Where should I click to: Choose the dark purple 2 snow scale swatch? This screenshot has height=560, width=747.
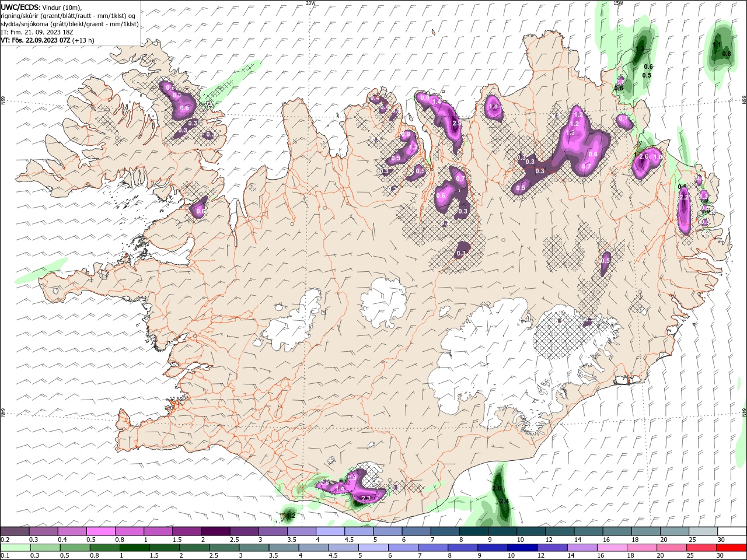(215, 531)
